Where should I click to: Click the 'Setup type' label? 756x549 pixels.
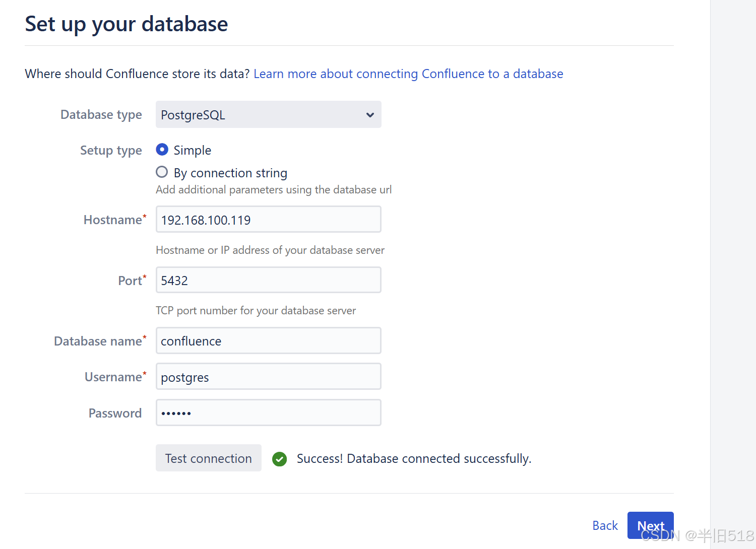[111, 151]
